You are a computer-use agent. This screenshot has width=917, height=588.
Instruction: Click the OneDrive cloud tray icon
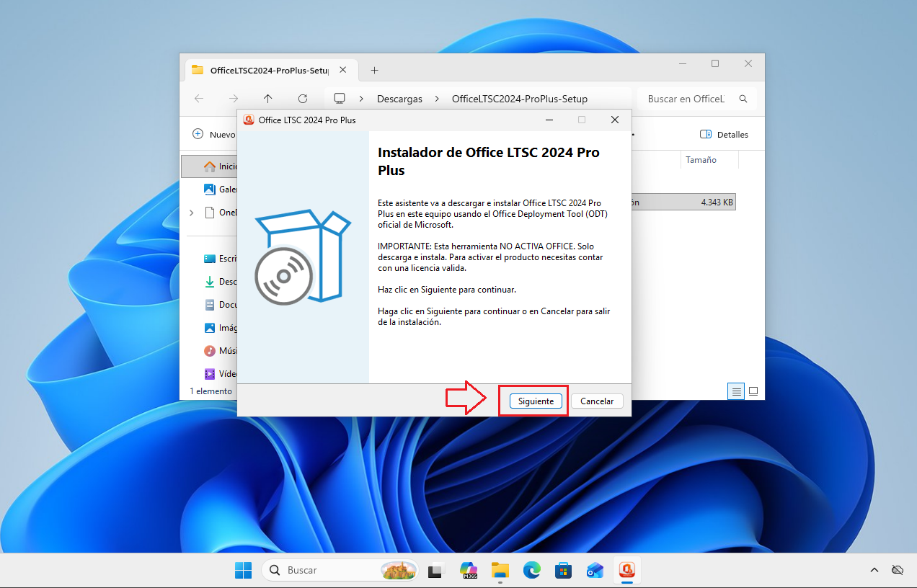point(898,570)
